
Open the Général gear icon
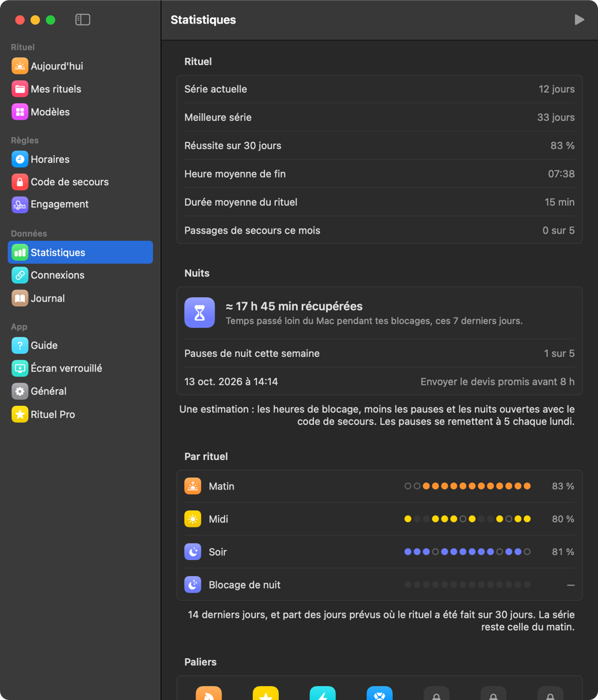click(x=20, y=391)
